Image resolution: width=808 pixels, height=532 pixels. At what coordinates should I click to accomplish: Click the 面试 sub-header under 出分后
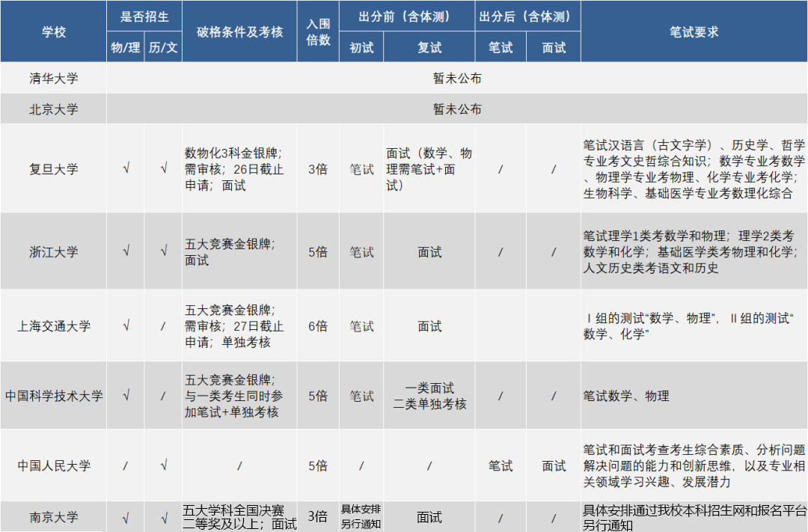554,47
